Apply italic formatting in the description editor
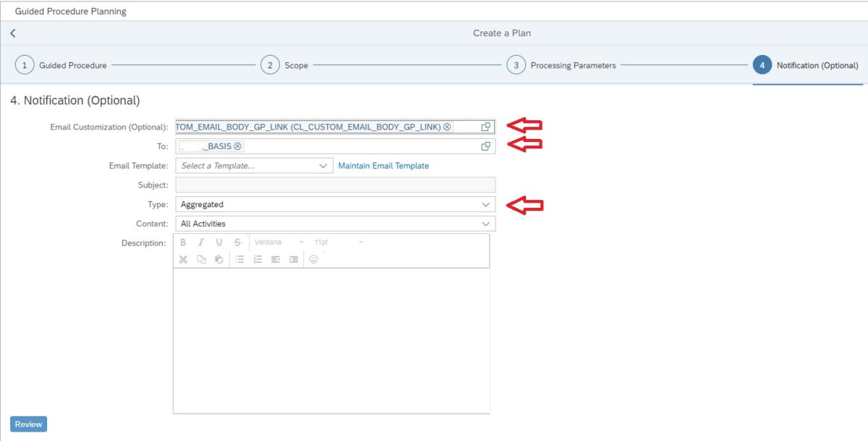This screenshot has height=441, width=868. tap(201, 242)
